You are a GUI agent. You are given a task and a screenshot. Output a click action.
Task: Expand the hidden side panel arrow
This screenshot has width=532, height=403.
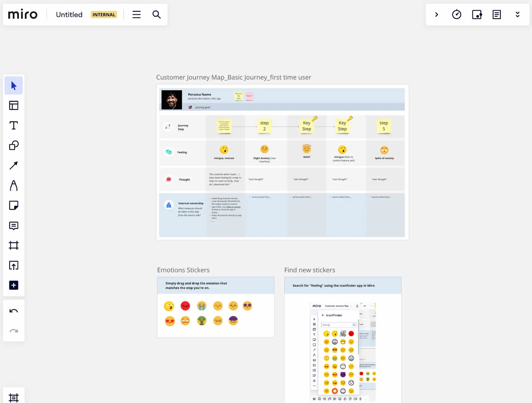coord(437,14)
